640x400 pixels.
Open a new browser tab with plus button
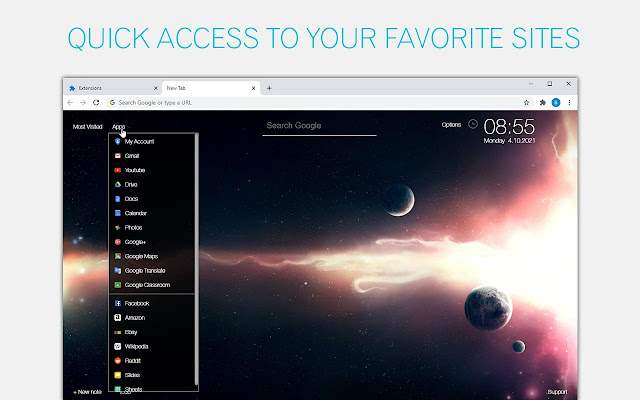(x=269, y=88)
